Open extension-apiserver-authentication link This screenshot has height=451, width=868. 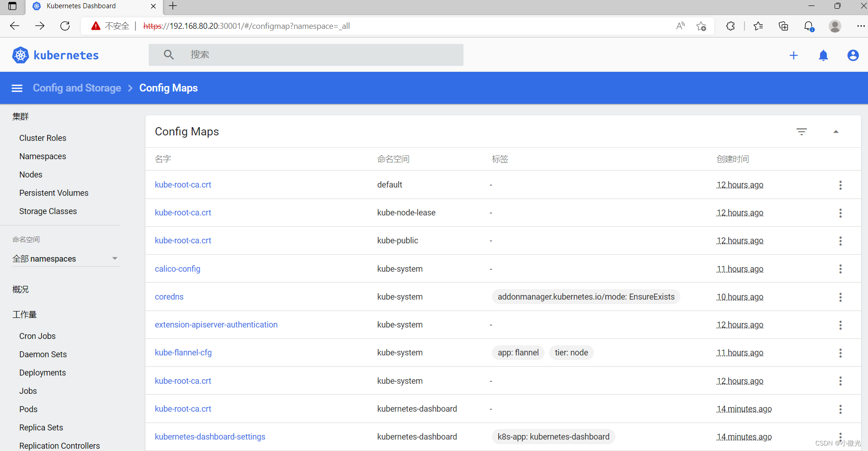click(x=216, y=325)
